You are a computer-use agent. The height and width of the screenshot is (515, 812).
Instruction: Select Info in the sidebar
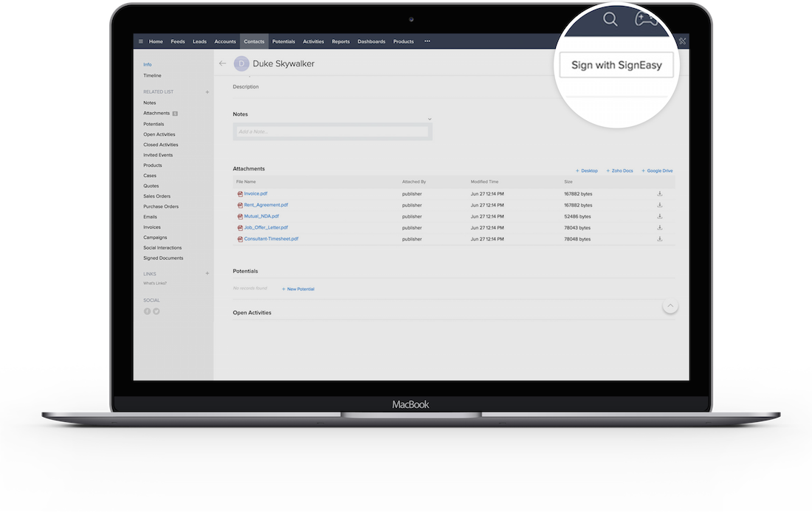click(148, 65)
